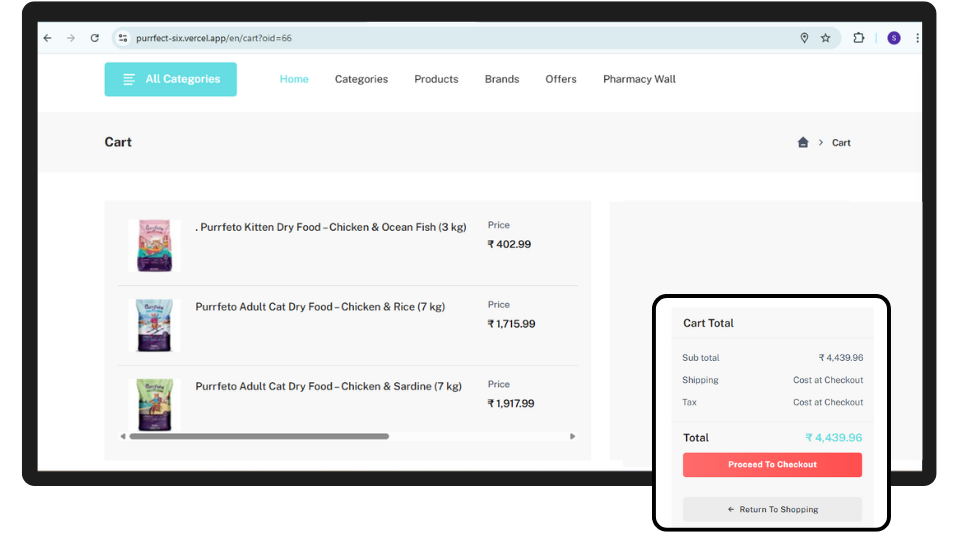Click the Purrfeto Kitten Dry Food product name
This screenshot has height=540, width=960.
click(x=331, y=227)
